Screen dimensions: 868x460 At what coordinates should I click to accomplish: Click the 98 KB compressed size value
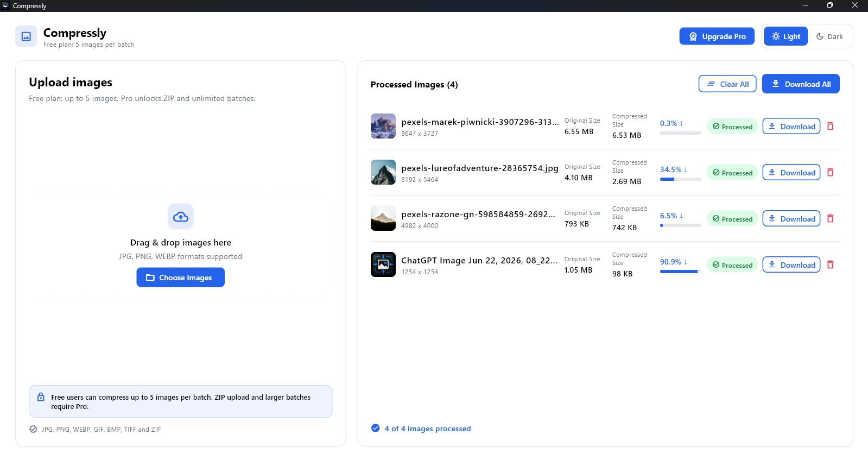[x=622, y=274]
